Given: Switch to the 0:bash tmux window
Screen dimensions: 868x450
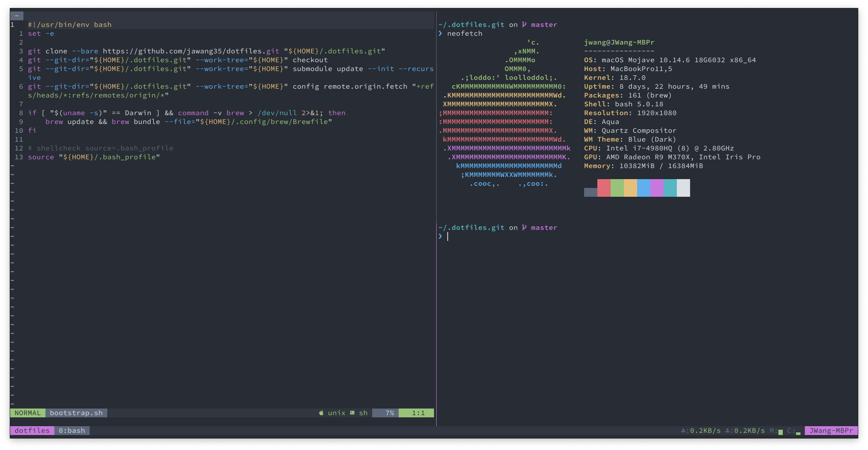Looking at the screenshot, I should [x=72, y=431].
